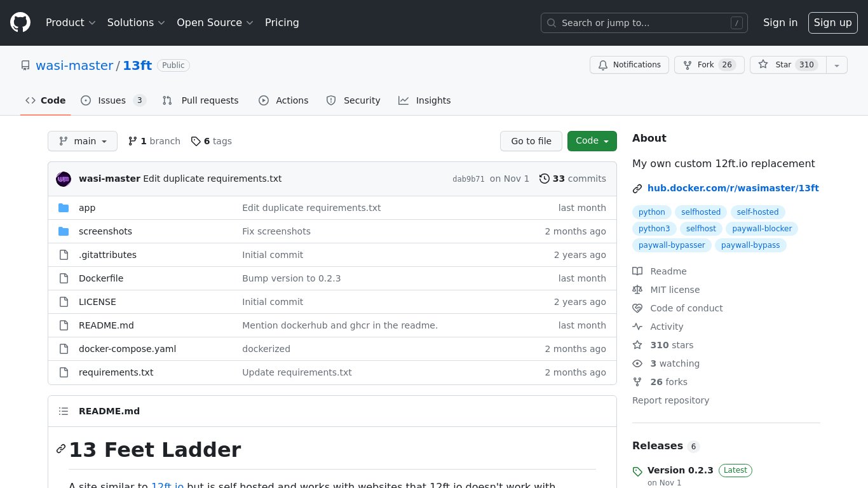Open the bell Notifications button
Screen dimensions: 868x488
[x=629, y=65]
